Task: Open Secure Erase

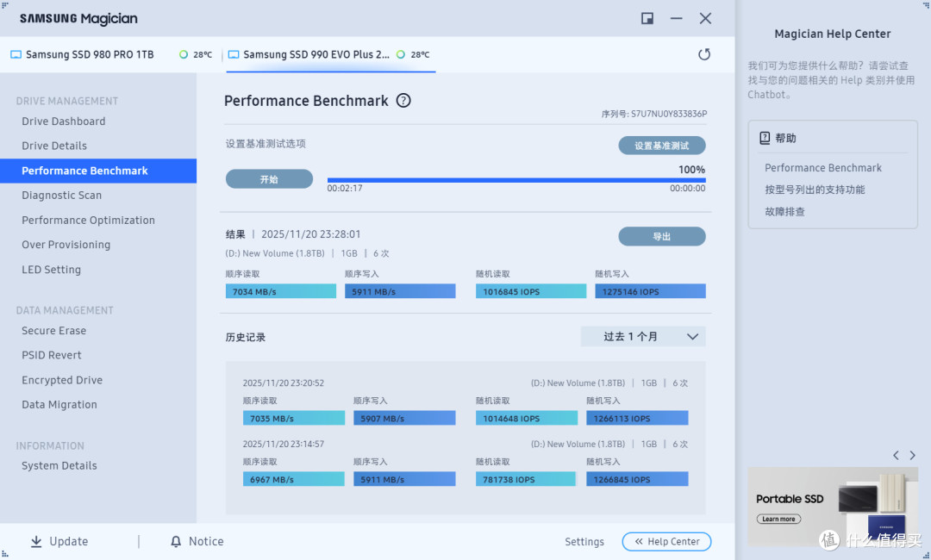Action: pyautogui.click(x=54, y=331)
